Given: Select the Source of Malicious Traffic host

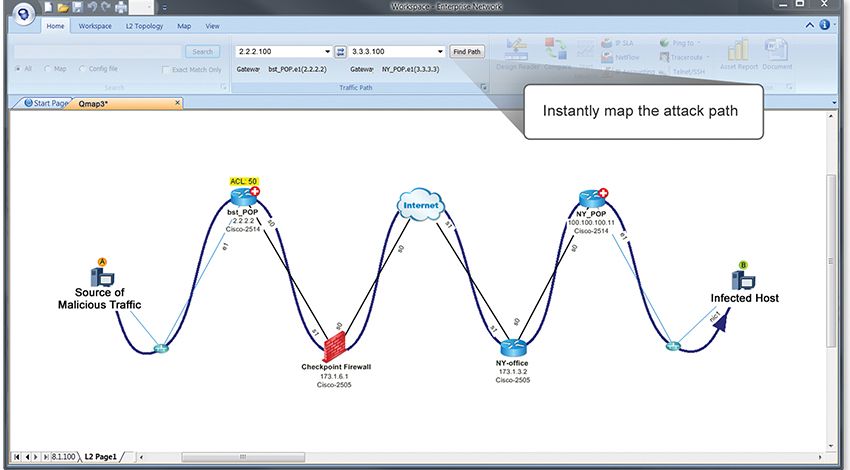Looking at the screenshot, I should point(102,276).
